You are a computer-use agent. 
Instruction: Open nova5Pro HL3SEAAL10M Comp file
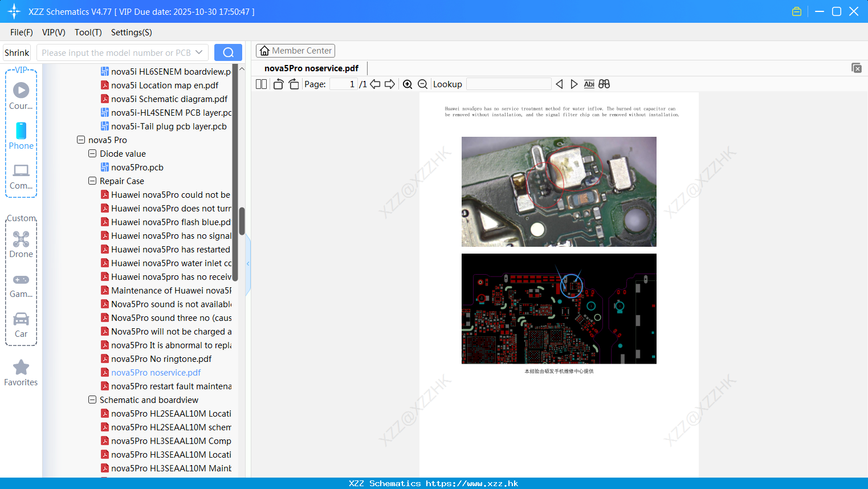(x=166, y=441)
